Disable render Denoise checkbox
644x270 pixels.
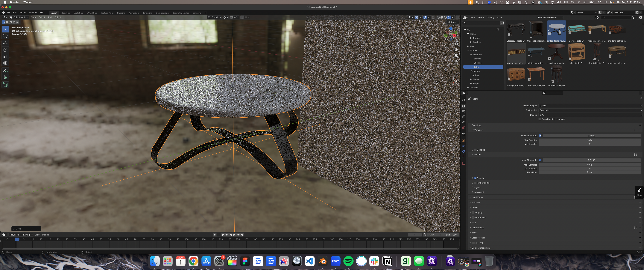tap(475, 178)
